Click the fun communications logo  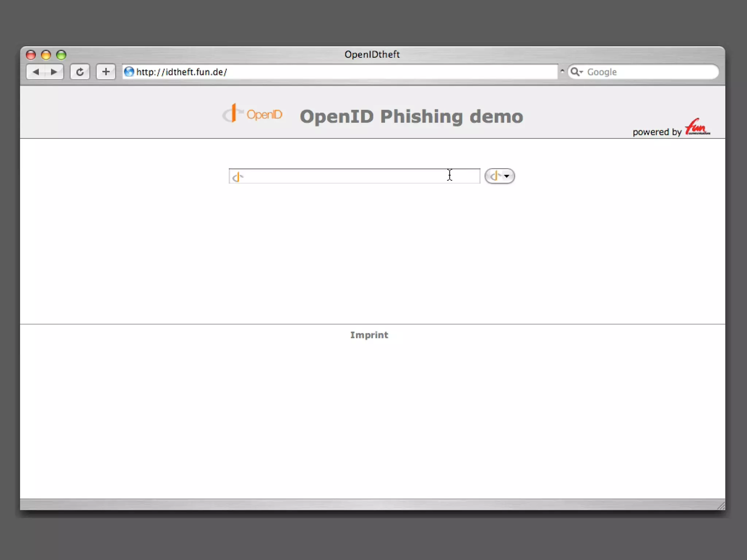697,127
